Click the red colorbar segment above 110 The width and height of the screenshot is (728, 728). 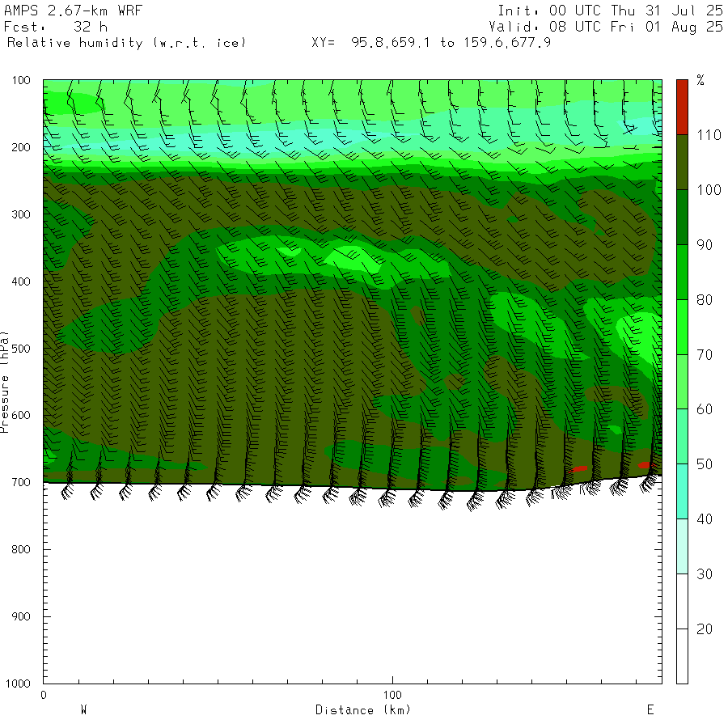tap(682, 108)
